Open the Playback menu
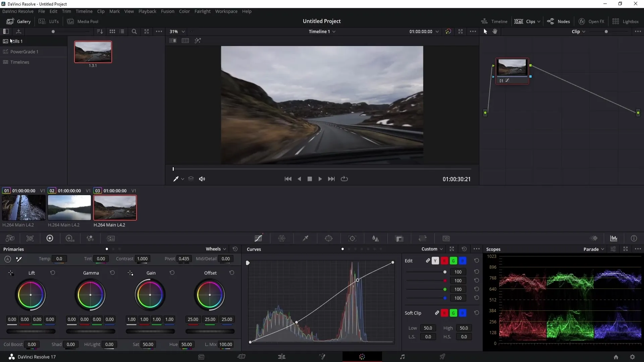This screenshot has width=644, height=362. click(x=147, y=11)
